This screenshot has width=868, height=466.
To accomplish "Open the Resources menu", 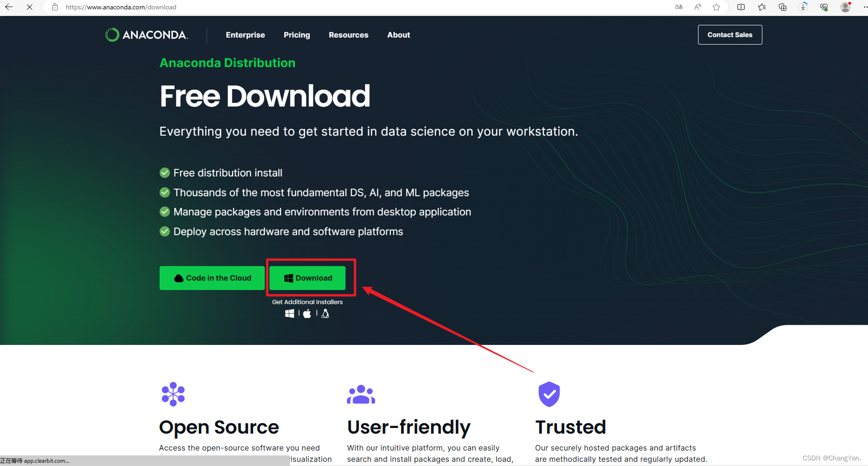I will [348, 35].
